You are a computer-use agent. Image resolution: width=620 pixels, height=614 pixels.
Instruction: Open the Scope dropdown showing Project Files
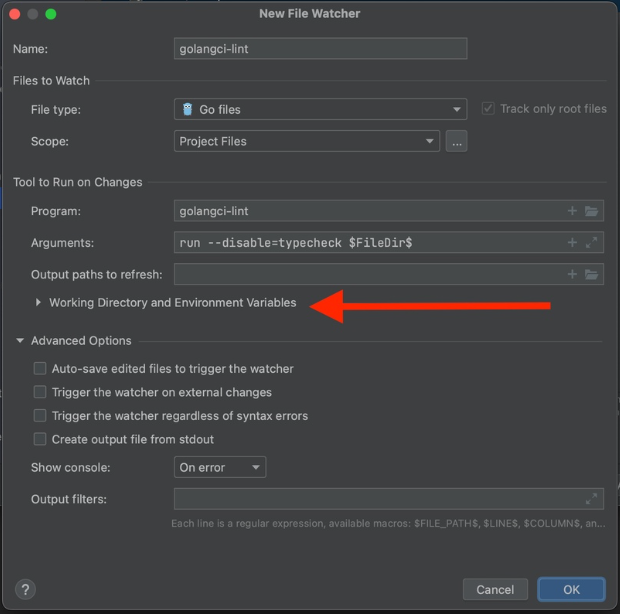pyautogui.click(x=306, y=141)
